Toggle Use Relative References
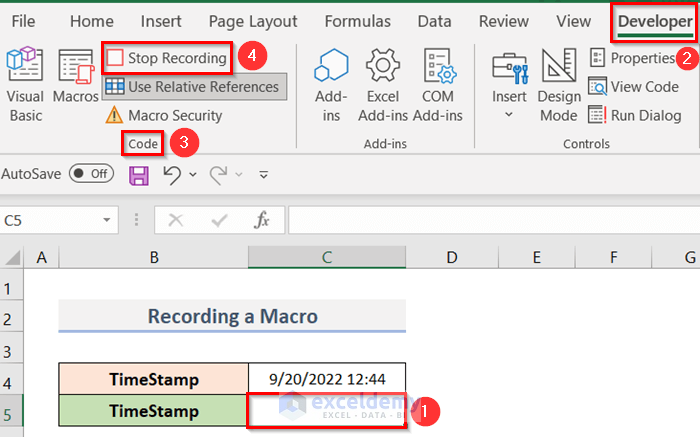Image resolution: width=700 pixels, height=437 pixels. (194, 87)
